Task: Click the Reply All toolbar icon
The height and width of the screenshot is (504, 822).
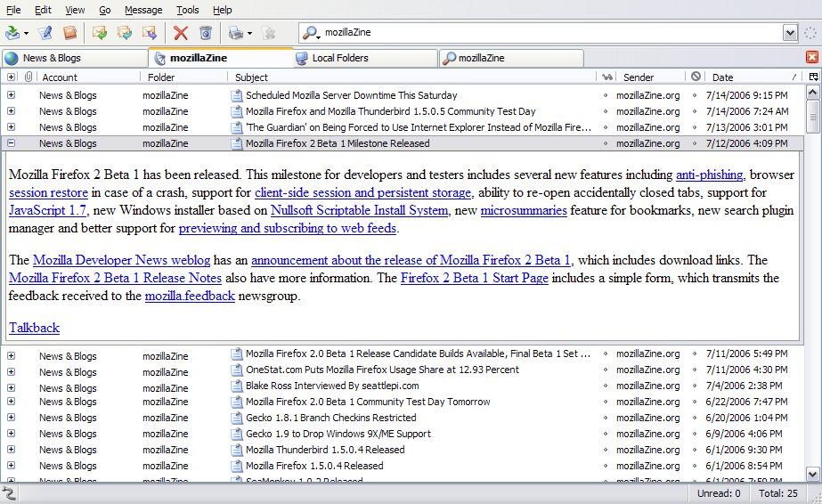Action: (125, 33)
